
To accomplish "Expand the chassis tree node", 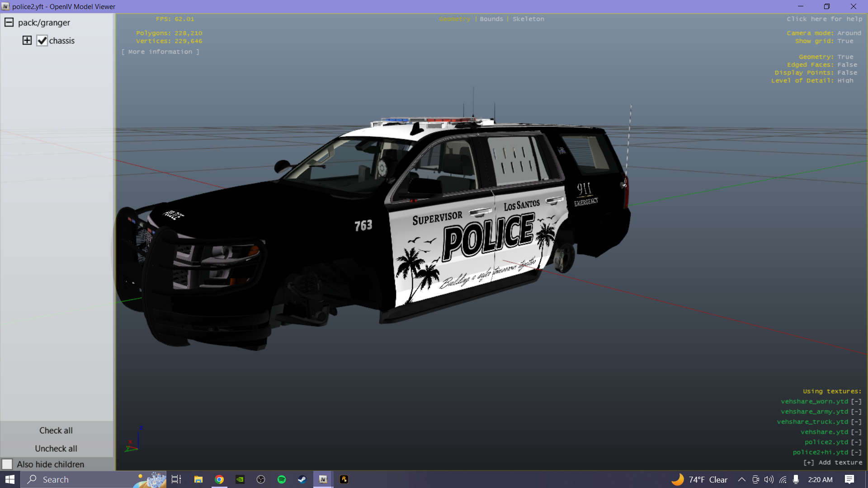I will pos(27,40).
